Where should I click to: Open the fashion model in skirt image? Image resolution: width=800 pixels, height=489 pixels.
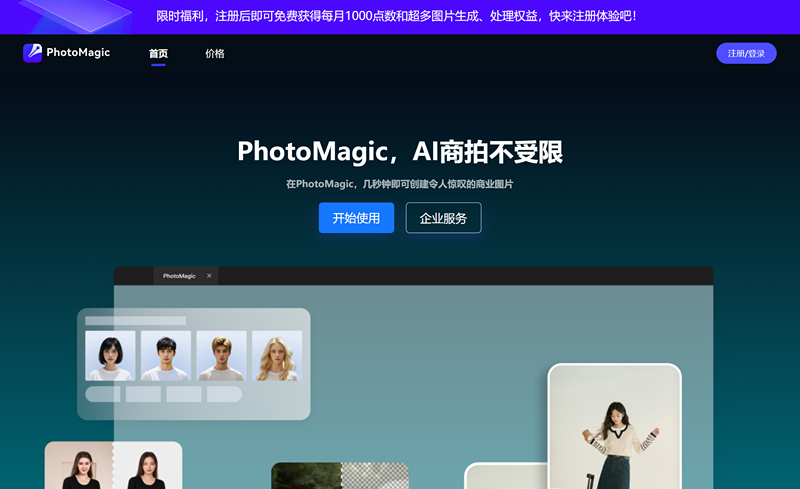tap(615, 427)
